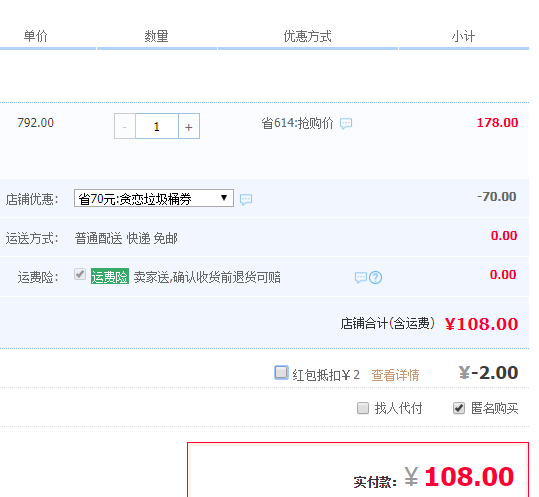Click the quantity input field

pos(157,126)
